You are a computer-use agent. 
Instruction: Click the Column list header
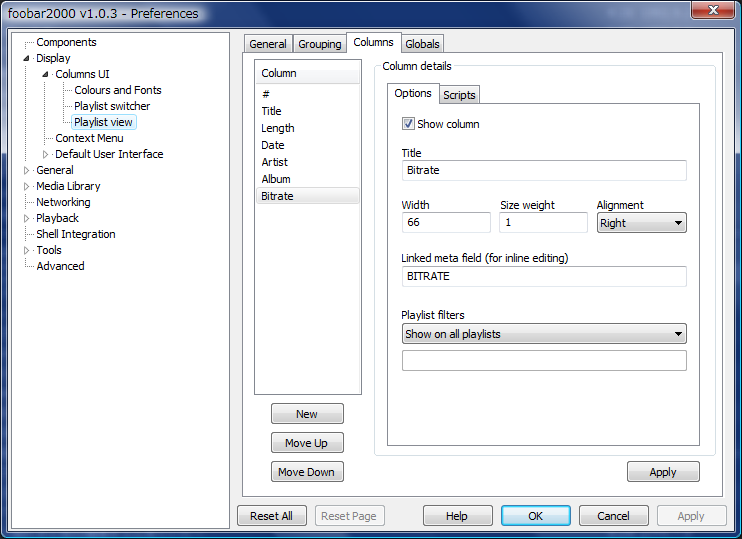[308, 73]
